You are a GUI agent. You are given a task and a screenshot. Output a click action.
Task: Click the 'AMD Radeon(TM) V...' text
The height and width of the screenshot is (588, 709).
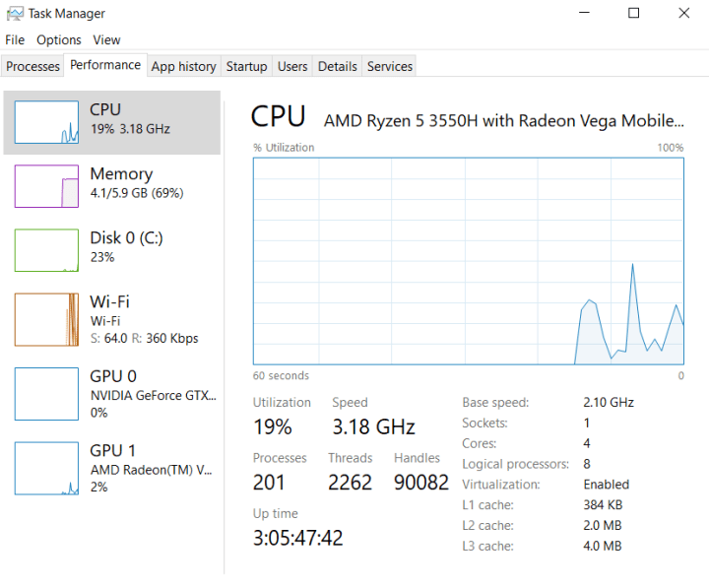point(151,470)
